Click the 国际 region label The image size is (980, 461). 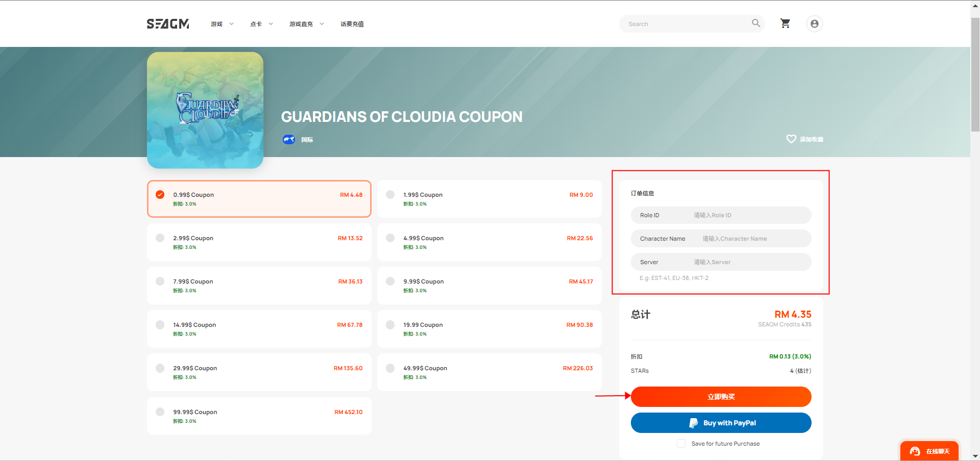[x=307, y=140]
